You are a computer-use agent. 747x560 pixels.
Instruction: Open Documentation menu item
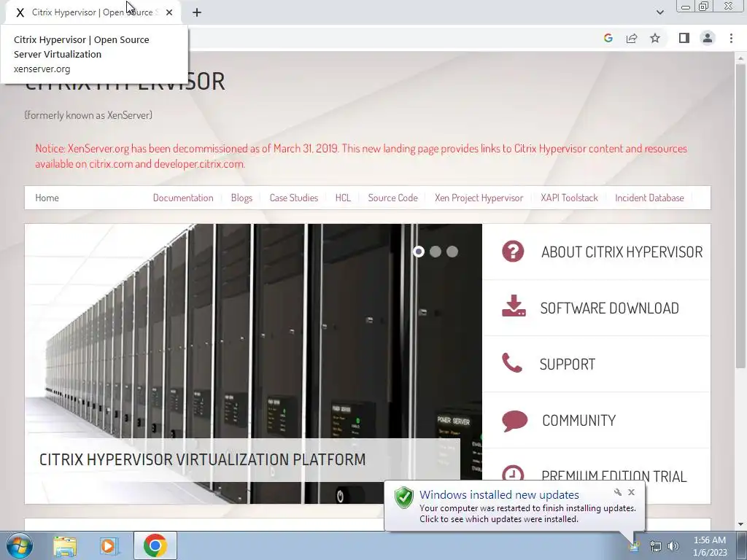(x=183, y=198)
